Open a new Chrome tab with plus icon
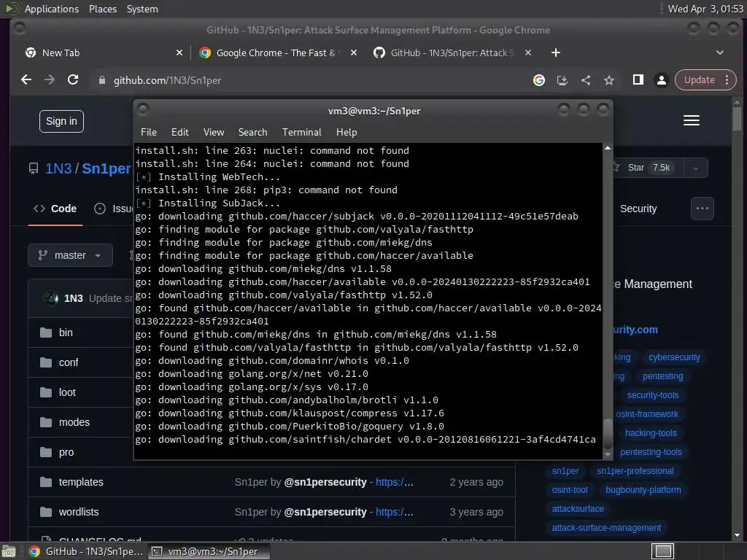The height and width of the screenshot is (560, 747). tap(555, 52)
